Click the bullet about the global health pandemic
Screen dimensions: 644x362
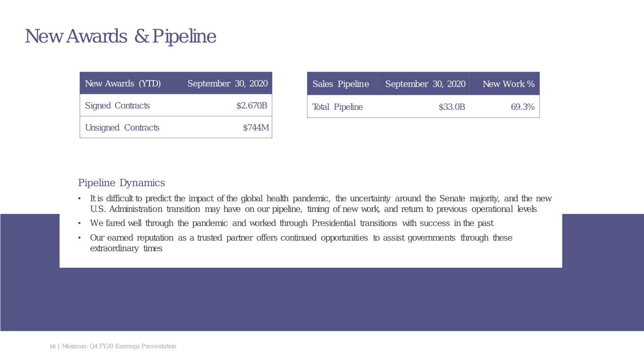316,204
